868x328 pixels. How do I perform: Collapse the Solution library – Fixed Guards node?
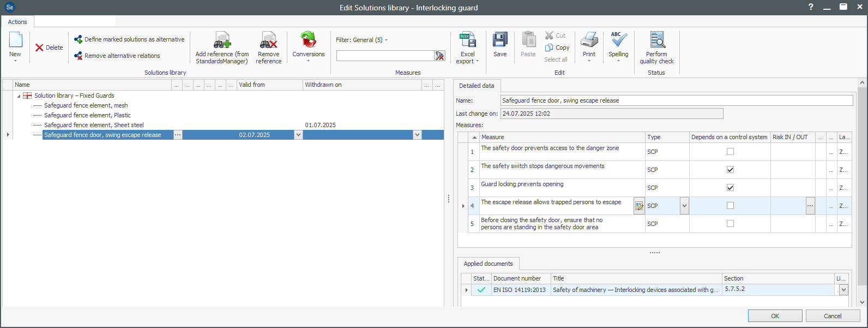pos(19,96)
